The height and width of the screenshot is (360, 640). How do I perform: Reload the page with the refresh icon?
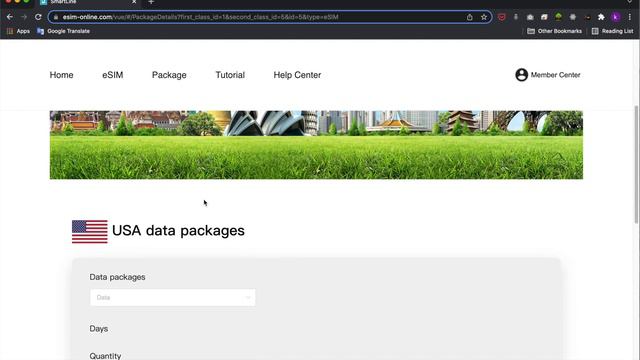[x=38, y=17]
